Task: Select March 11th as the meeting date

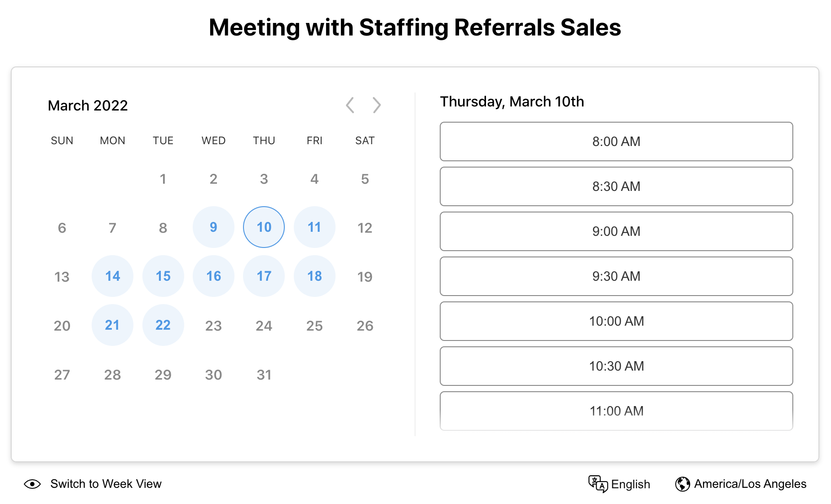Action: (314, 227)
